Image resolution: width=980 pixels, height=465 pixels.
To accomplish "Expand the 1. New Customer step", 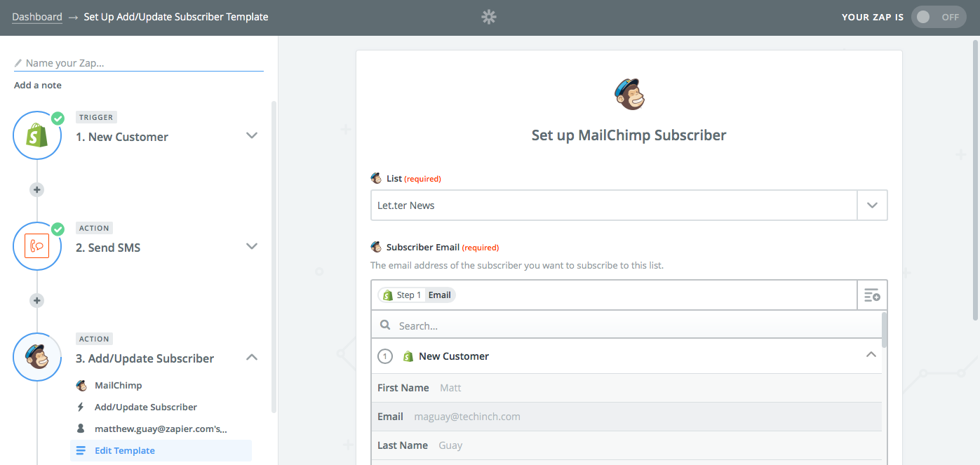I will (x=252, y=135).
